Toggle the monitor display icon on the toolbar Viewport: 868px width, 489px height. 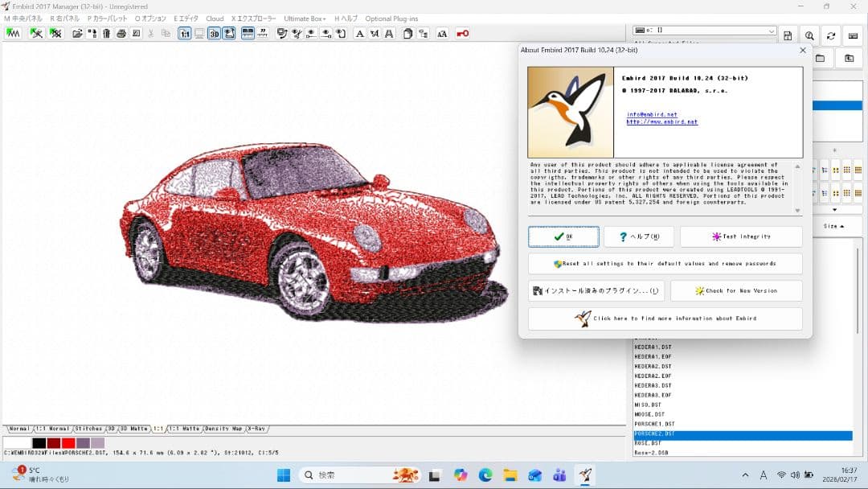tap(201, 33)
